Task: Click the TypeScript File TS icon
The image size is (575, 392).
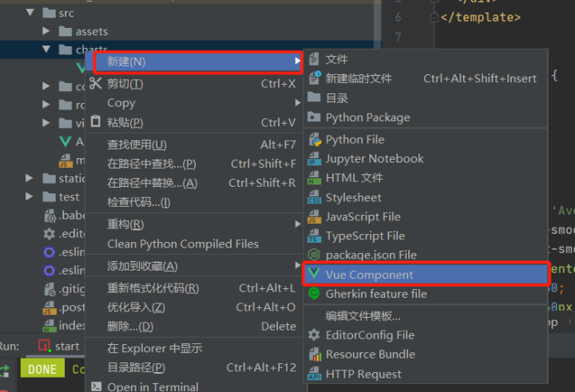Action: click(315, 236)
